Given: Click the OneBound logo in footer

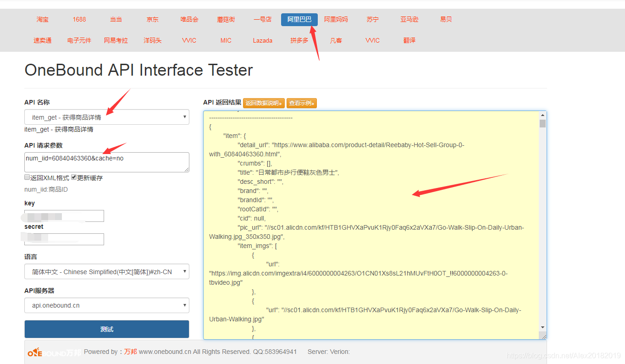Looking at the screenshot, I should [54, 352].
